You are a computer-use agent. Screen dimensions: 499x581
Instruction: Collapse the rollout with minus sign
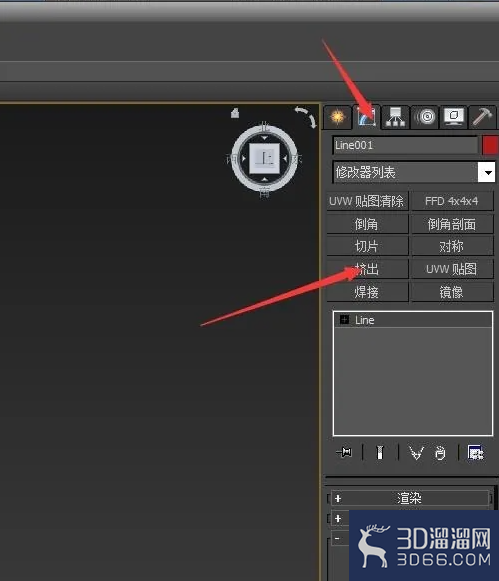[337, 538]
